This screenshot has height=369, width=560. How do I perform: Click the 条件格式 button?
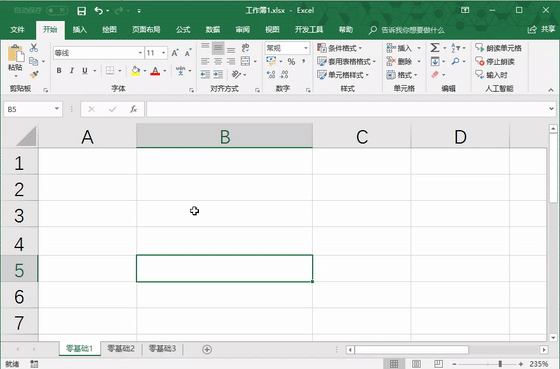[x=340, y=48]
